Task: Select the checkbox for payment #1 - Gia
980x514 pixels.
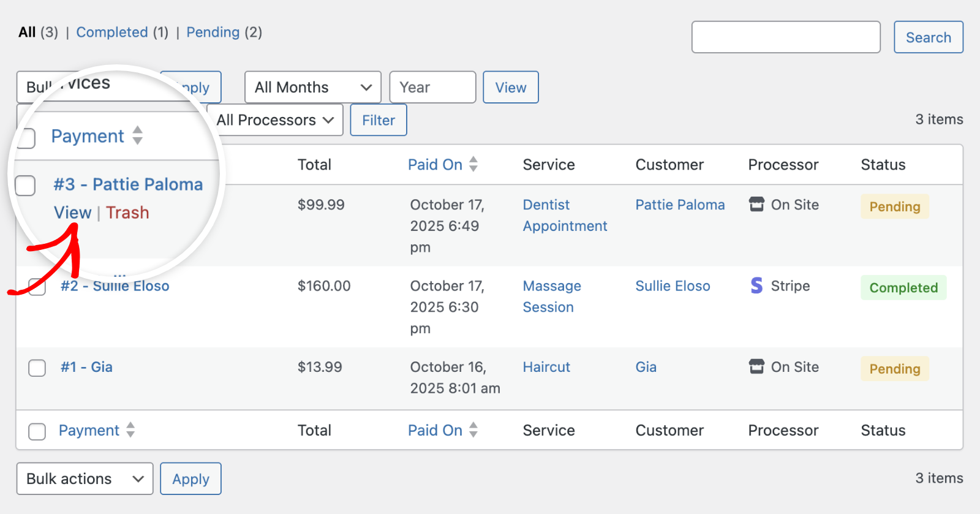Action: click(x=37, y=368)
